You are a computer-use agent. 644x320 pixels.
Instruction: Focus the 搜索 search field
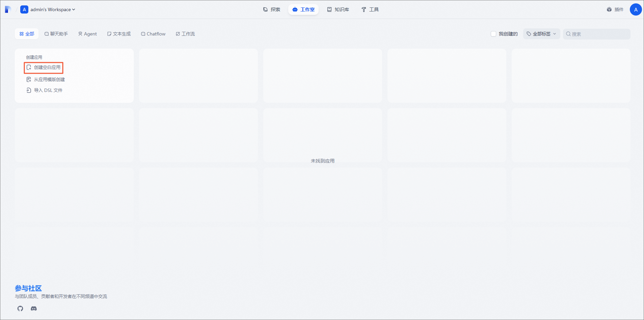(596, 34)
